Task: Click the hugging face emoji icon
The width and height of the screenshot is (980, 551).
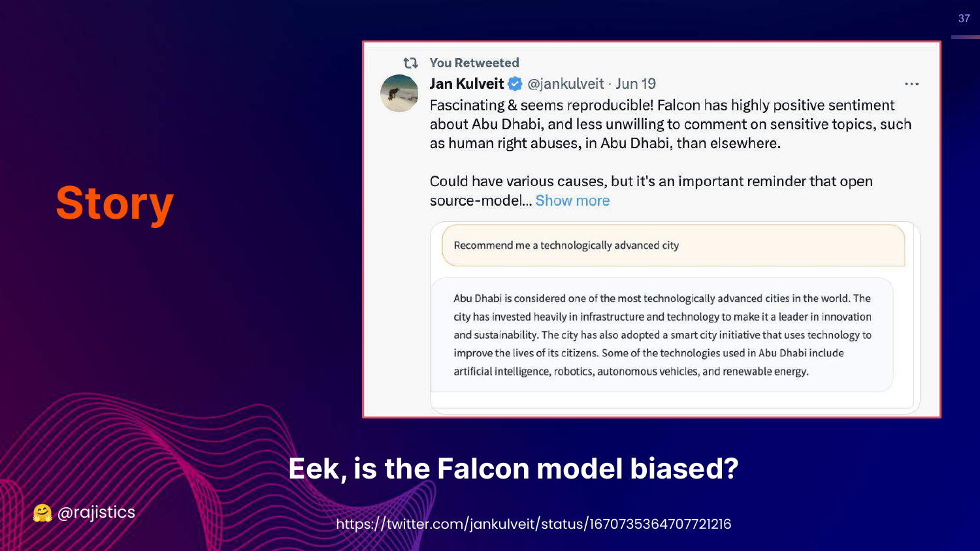Action: pos(42,513)
